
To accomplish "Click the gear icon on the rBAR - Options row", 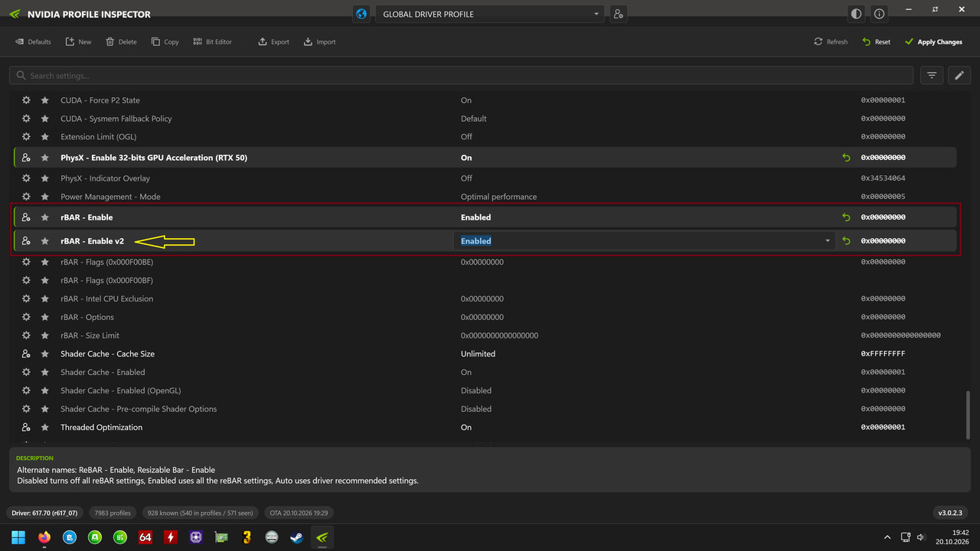I will pos(26,317).
